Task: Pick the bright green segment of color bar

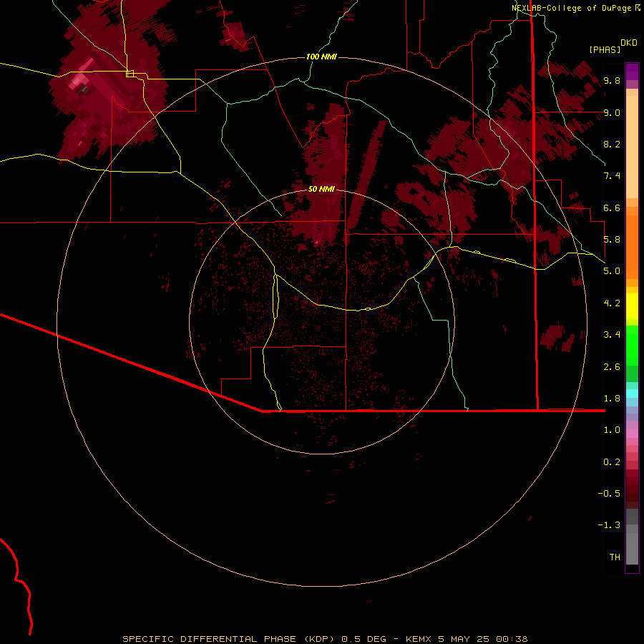Action: [x=632, y=345]
